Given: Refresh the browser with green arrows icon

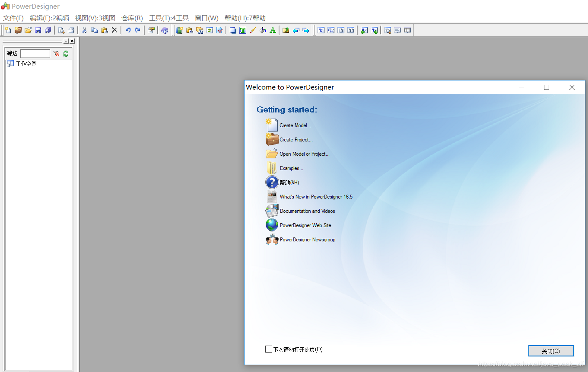Looking at the screenshot, I should (x=66, y=54).
